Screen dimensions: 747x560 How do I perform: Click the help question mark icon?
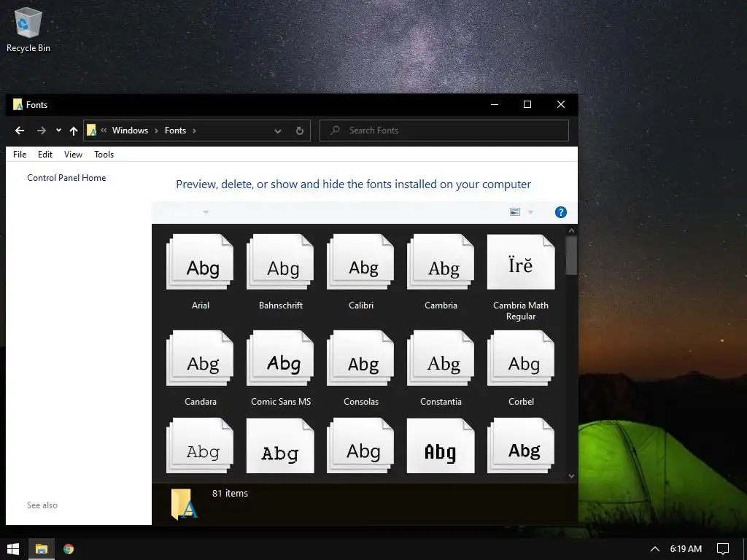[x=561, y=212]
